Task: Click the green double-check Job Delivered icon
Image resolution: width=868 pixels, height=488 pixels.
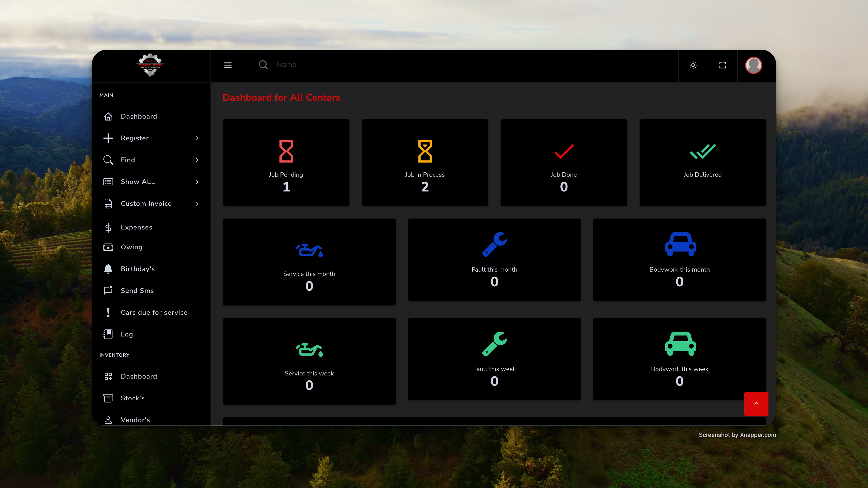Action: [703, 152]
